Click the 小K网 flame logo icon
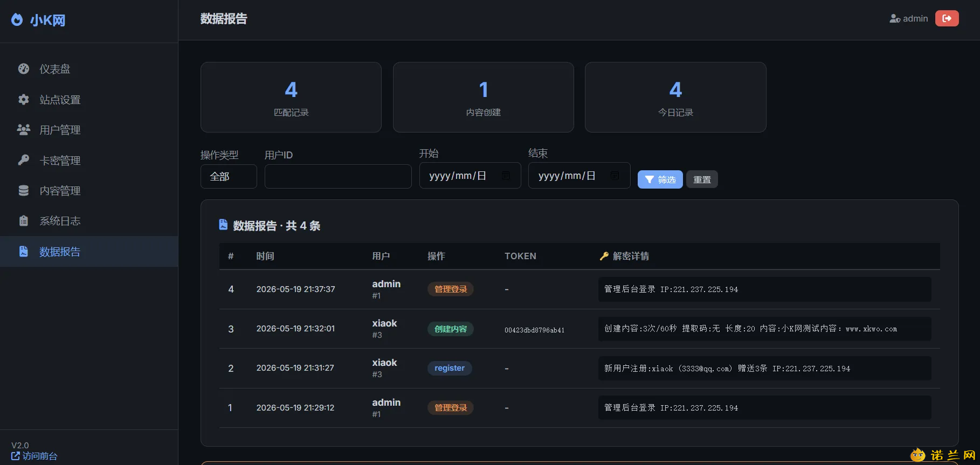This screenshot has height=465, width=980. tap(17, 20)
